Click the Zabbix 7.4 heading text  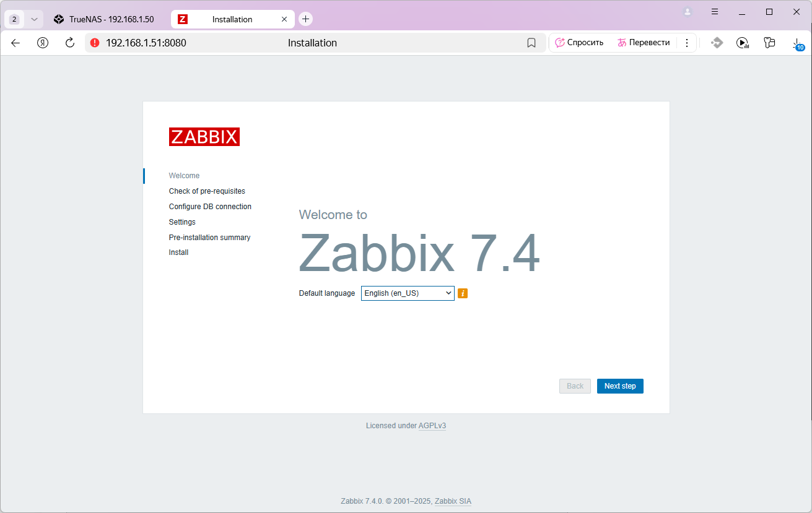[419, 253]
